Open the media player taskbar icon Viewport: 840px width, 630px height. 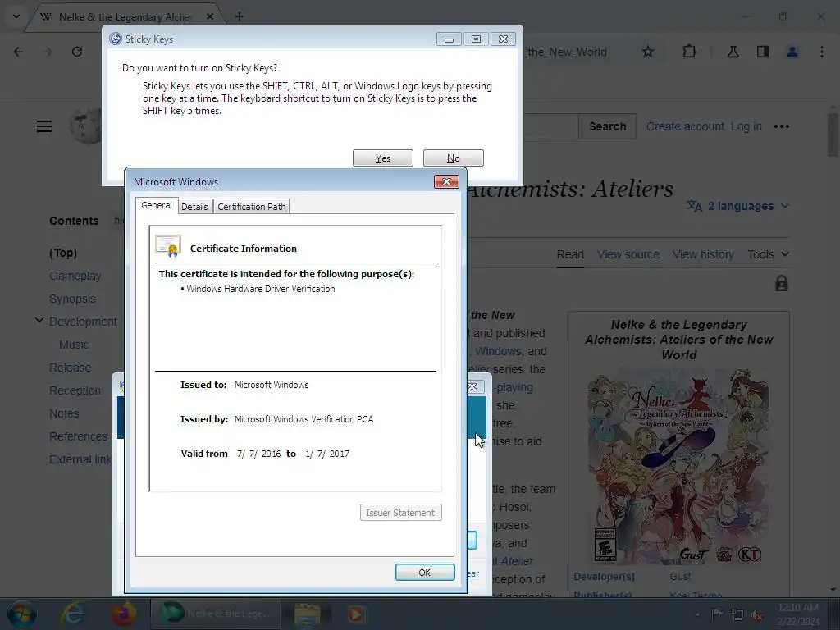coord(356,614)
